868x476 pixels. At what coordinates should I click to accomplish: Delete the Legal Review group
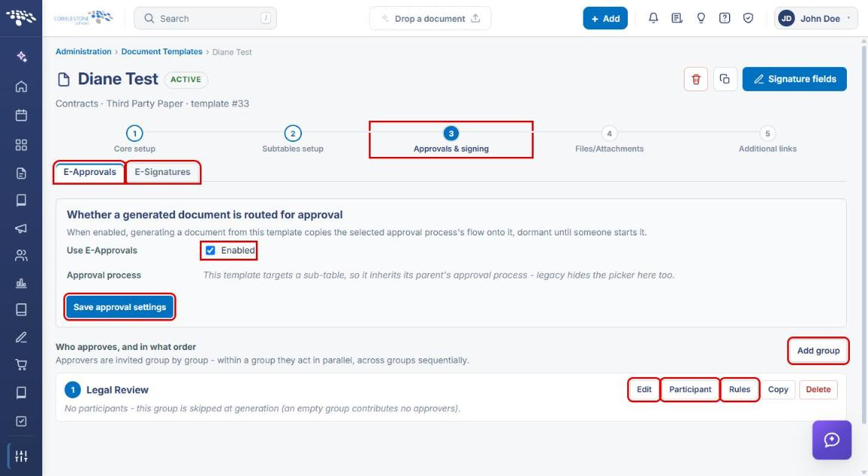(818, 390)
